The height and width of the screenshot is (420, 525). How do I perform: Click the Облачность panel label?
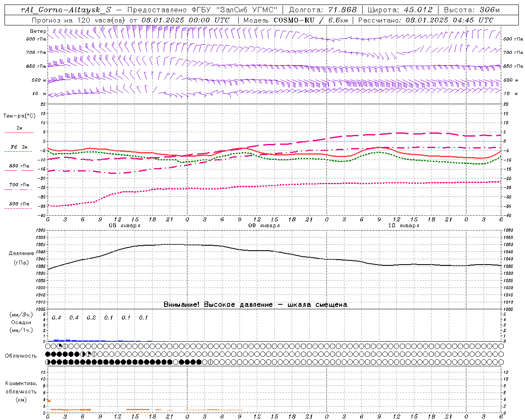(21, 356)
